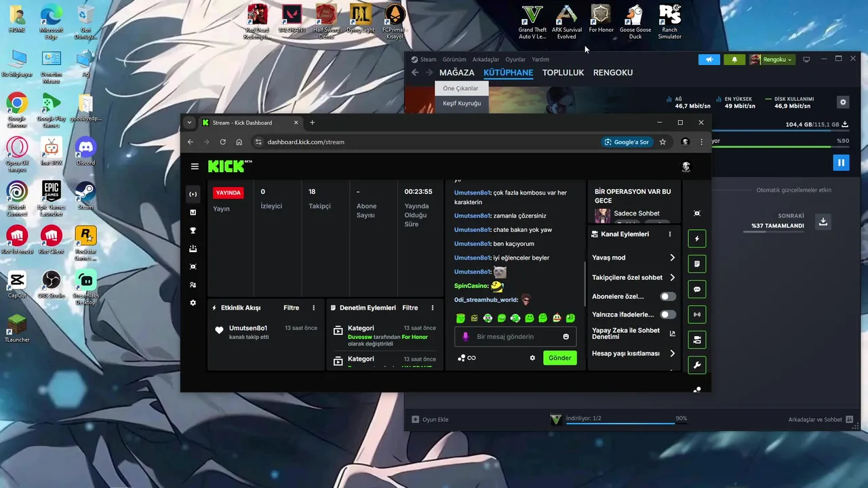
Task: Open Goose Goose Duck desktop shortcut
Action: 635,22
